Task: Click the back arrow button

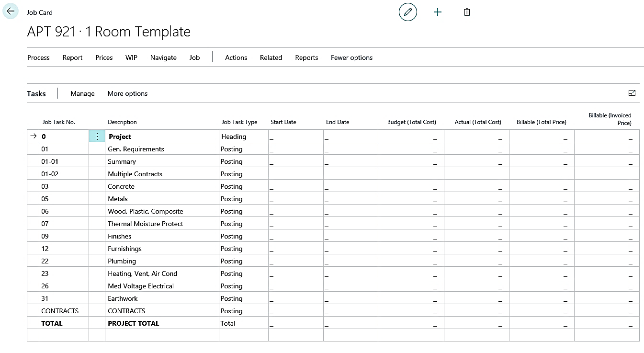Action: (11, 11)
